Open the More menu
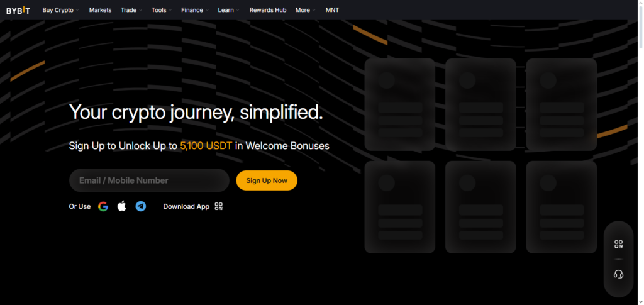Viewport: 644px width, 305px height. pyautogui.click(x=303, y=10)
